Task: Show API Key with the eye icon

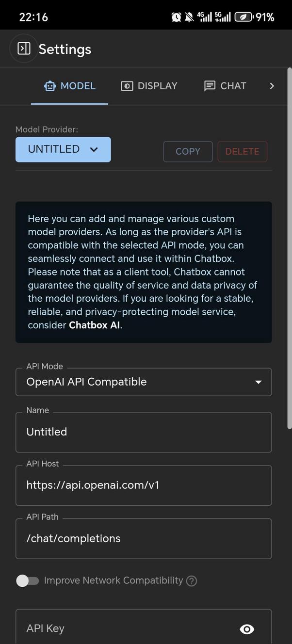Action: (247, 629)
